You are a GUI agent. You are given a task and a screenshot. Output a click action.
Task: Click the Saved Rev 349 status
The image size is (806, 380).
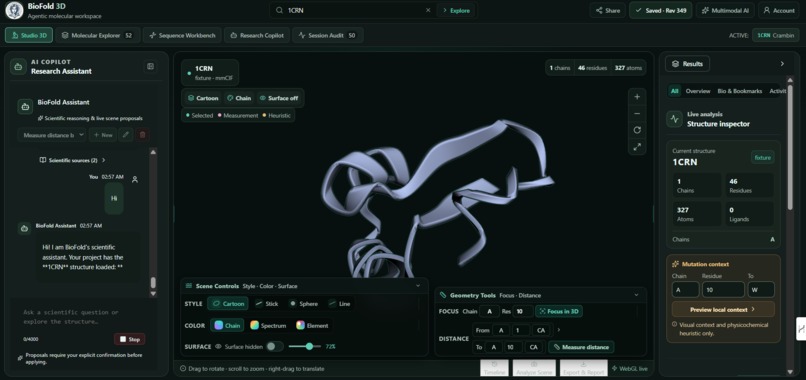661,10
